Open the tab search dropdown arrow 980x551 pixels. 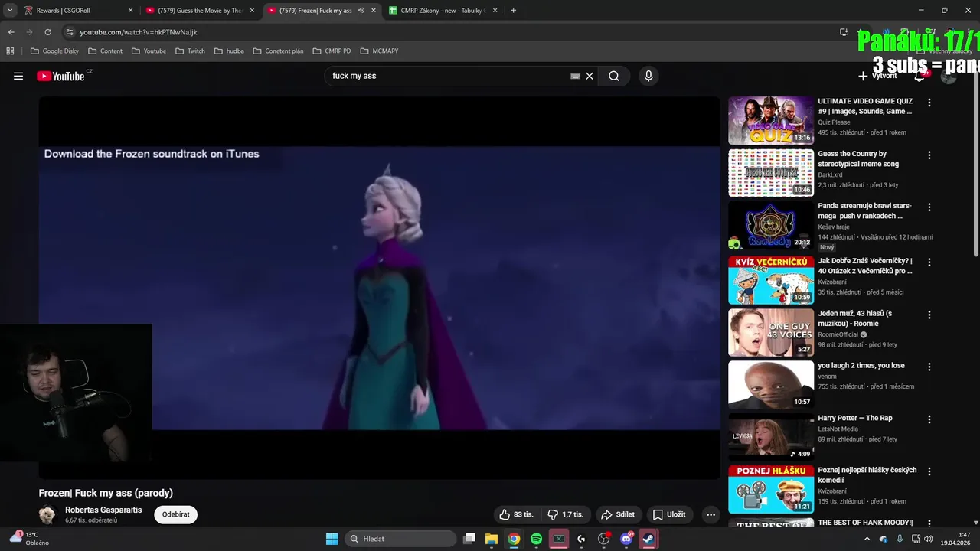10,11
